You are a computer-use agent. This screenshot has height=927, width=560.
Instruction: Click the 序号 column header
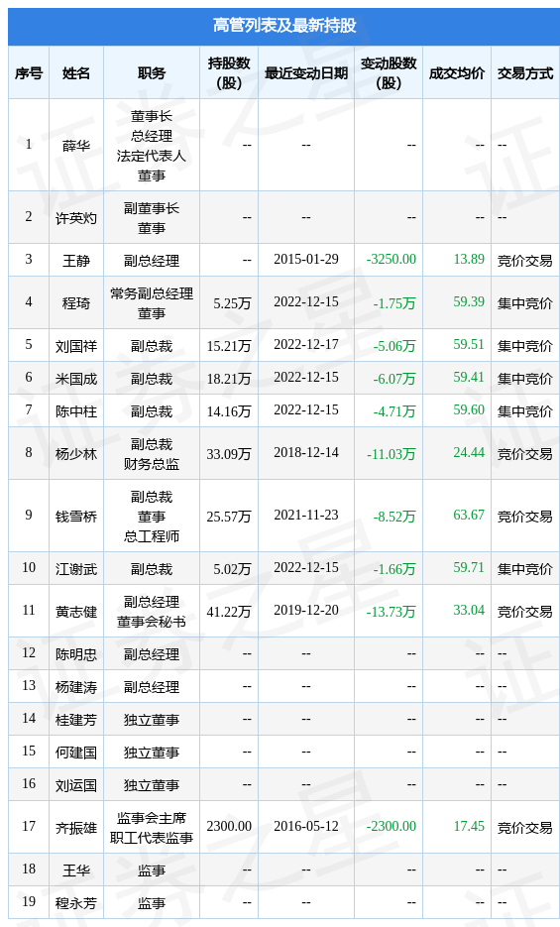click(29, 73)
